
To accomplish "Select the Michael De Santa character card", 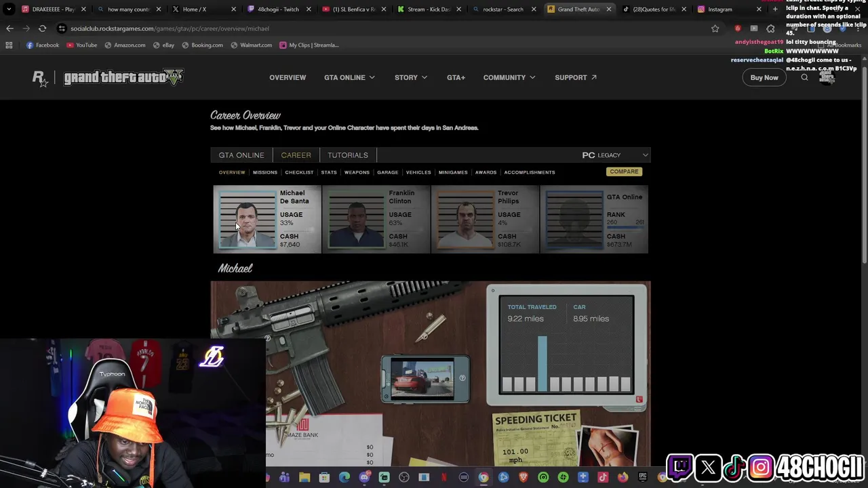I will coord(267,219).
